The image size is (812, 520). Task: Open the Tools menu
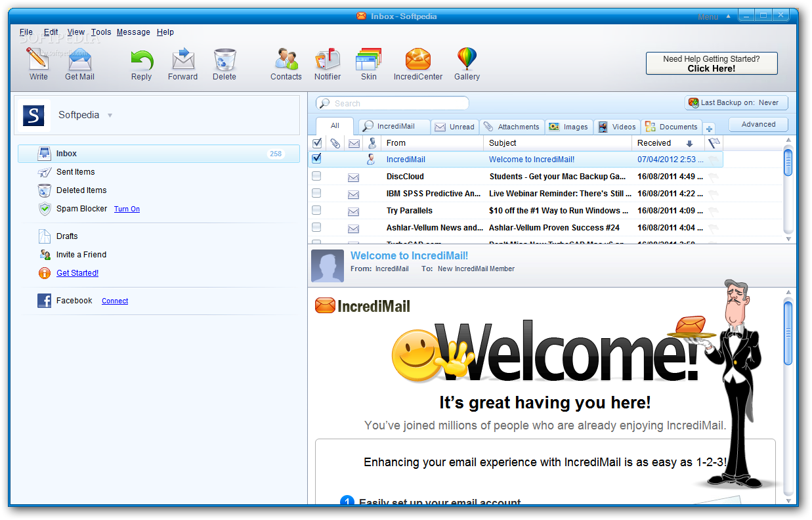click(x=101, y=32)
